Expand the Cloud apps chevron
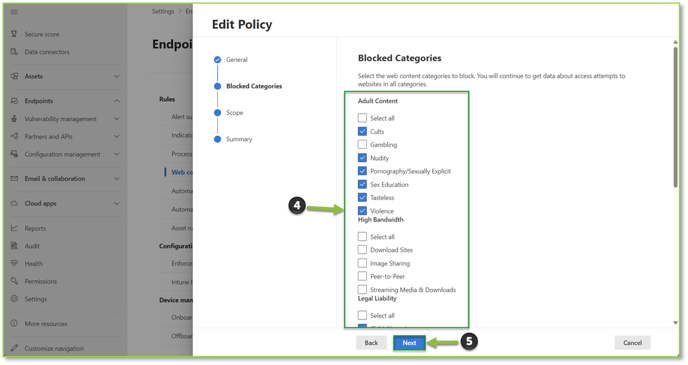Image resolution: width=688 pixels, height=365 pixels. coord(117,204)
